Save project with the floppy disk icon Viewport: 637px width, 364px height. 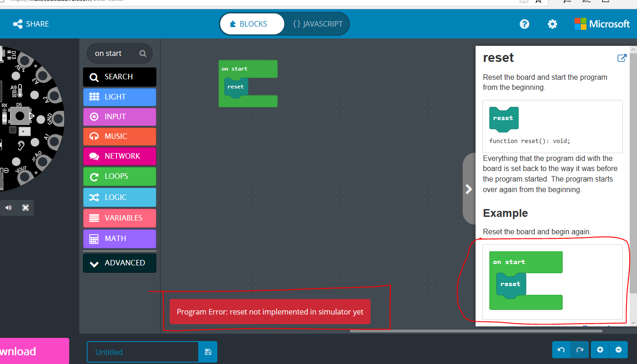(x=208, y=352)
